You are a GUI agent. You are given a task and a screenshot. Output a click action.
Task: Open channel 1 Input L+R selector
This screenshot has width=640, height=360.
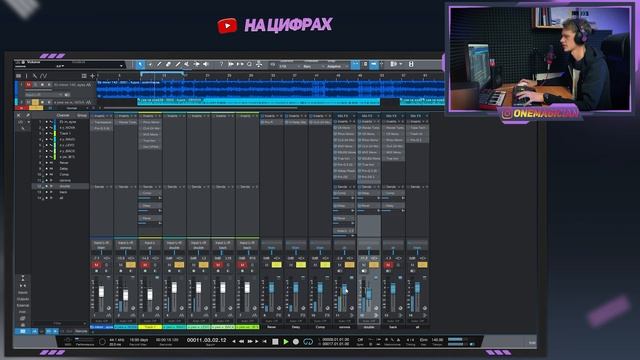pos(101,243)
